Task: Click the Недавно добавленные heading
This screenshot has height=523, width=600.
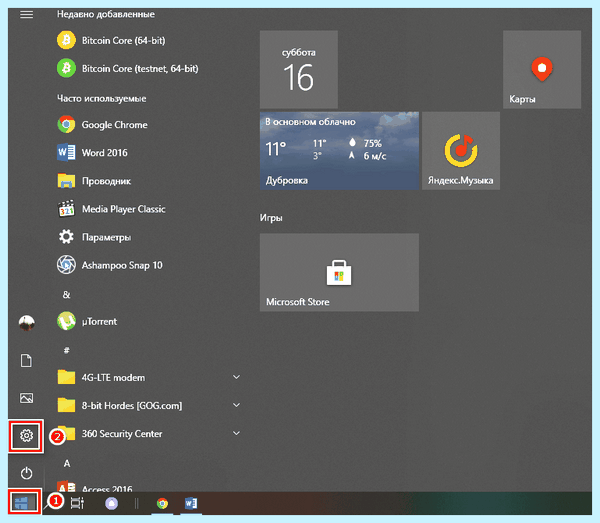Action: (106, 14)
